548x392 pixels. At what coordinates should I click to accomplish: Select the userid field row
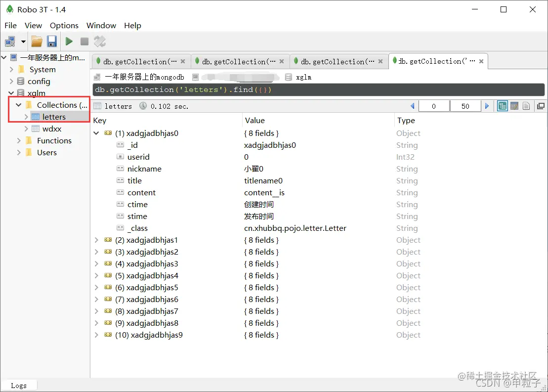[319, 157]
